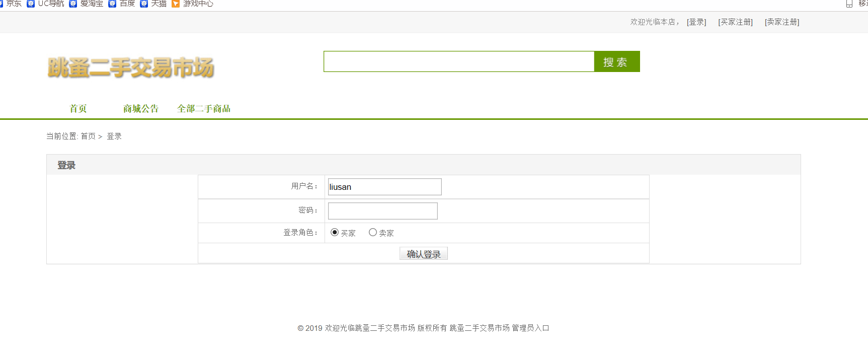The image size is (868, 353).
Task: Click the [登录] link in top bar
Action: point(696,22)
